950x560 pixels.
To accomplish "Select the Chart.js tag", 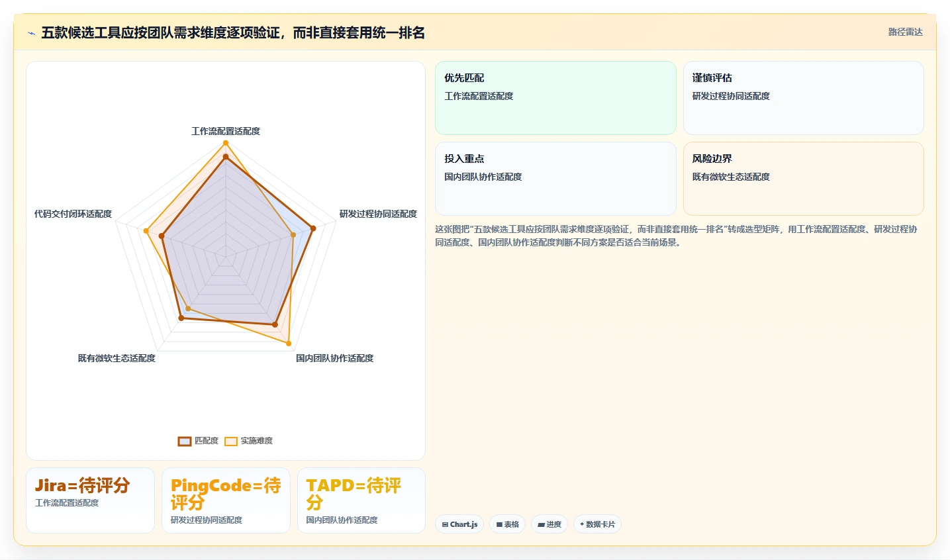I will [459, 524].
